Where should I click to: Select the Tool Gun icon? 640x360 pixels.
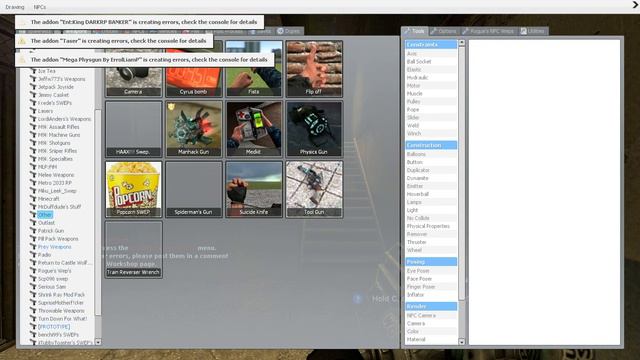(314, 189)
